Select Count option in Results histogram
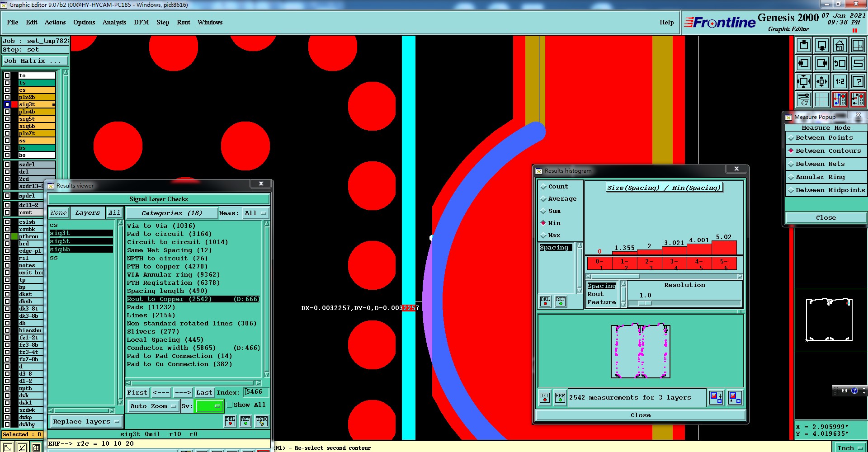The image size is (868, 452). [554, 187]
